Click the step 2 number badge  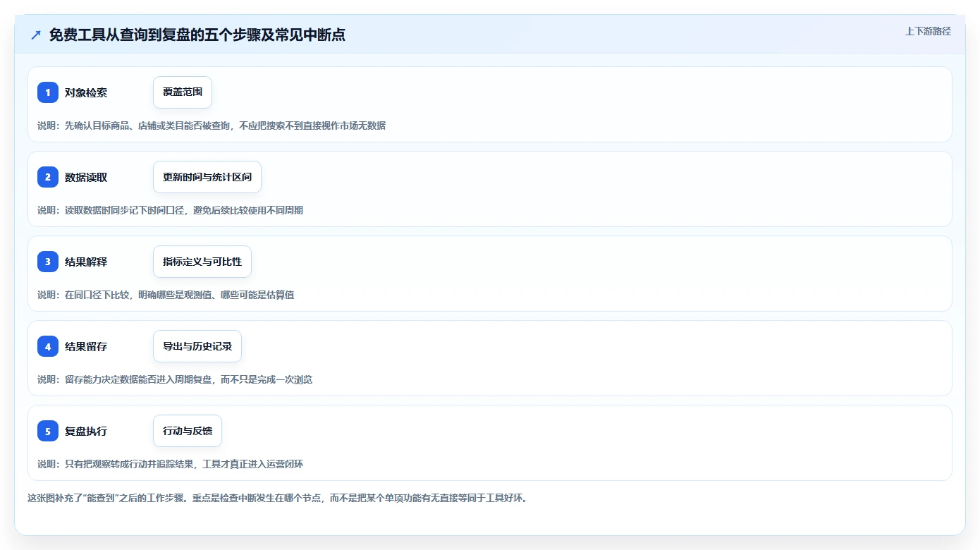click(48, 177)
